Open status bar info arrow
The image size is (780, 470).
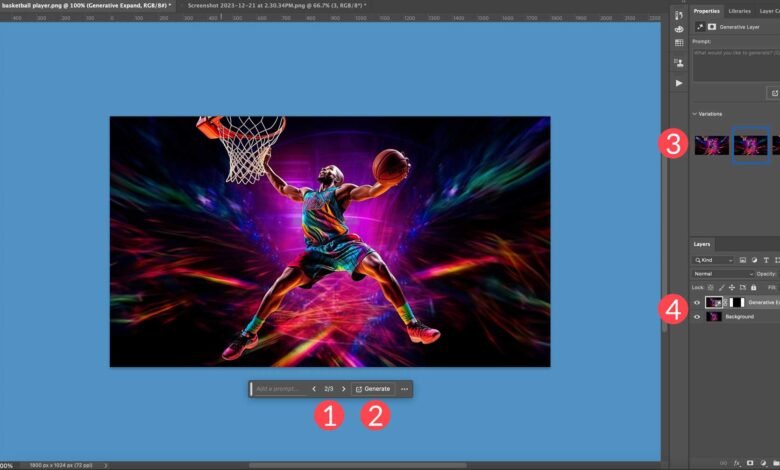point(105,466)
